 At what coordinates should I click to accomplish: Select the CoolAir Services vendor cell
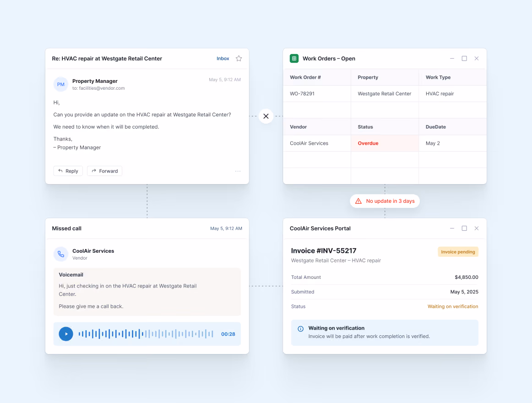point(317,143)
